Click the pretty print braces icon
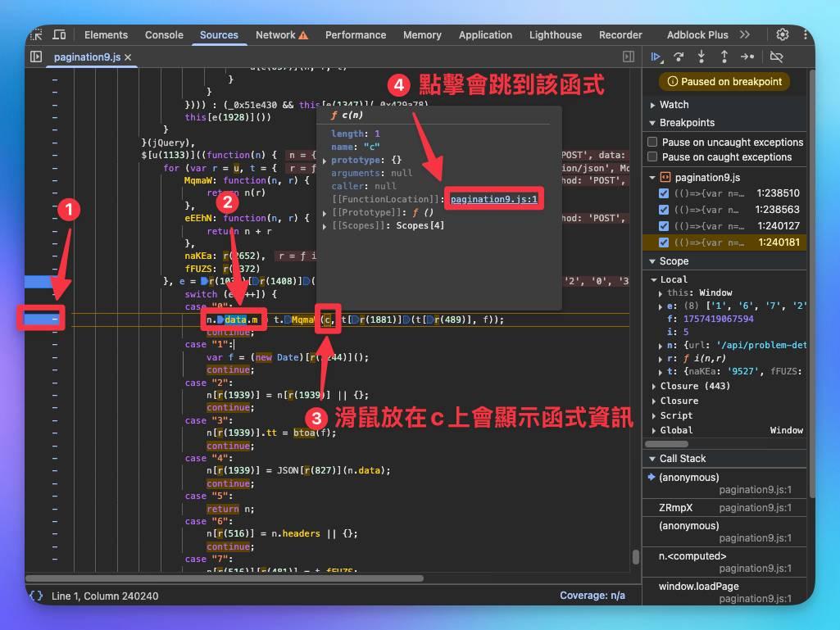 (x=36, y=596)
